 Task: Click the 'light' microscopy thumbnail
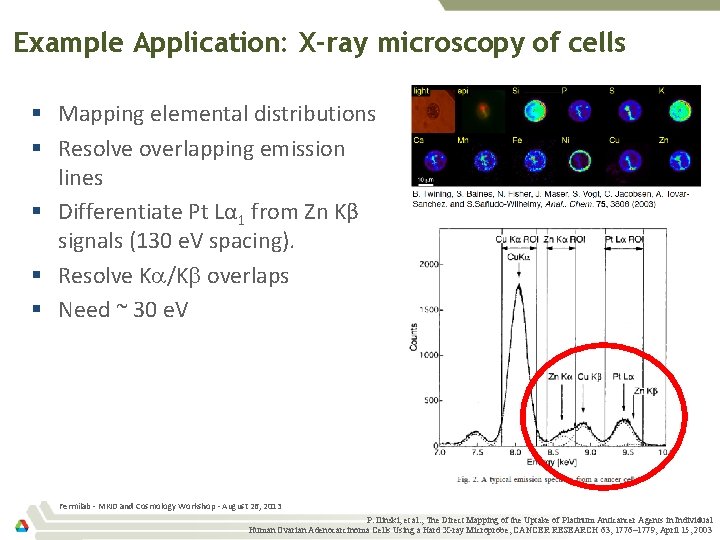tap(433, 110)
